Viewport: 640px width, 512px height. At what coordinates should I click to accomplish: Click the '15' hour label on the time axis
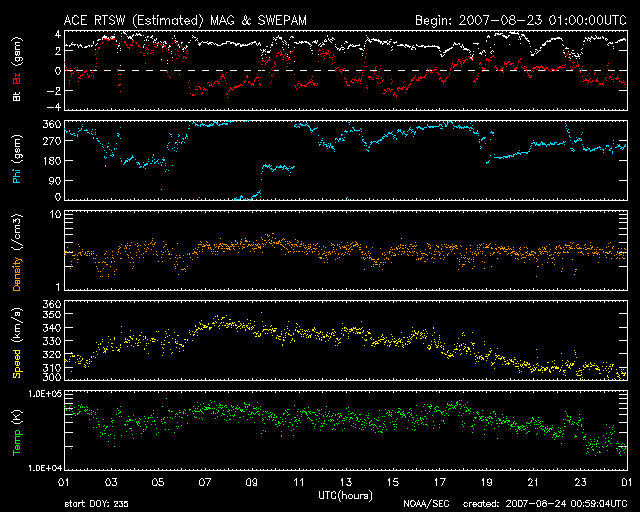click(x=393, y=482)
